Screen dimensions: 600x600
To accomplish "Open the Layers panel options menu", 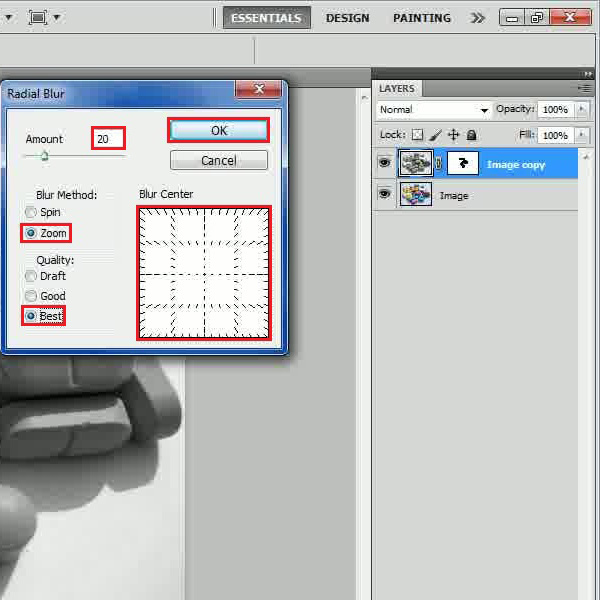I will click(584, 88).
